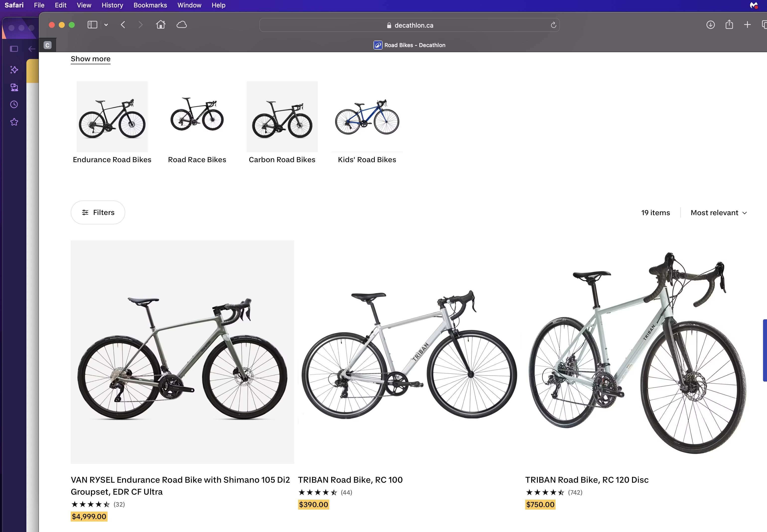Image resolution: width=767 pixels, height=532 pixels.
Task: Open the Safari share button
Action: [x=729, y=24]
